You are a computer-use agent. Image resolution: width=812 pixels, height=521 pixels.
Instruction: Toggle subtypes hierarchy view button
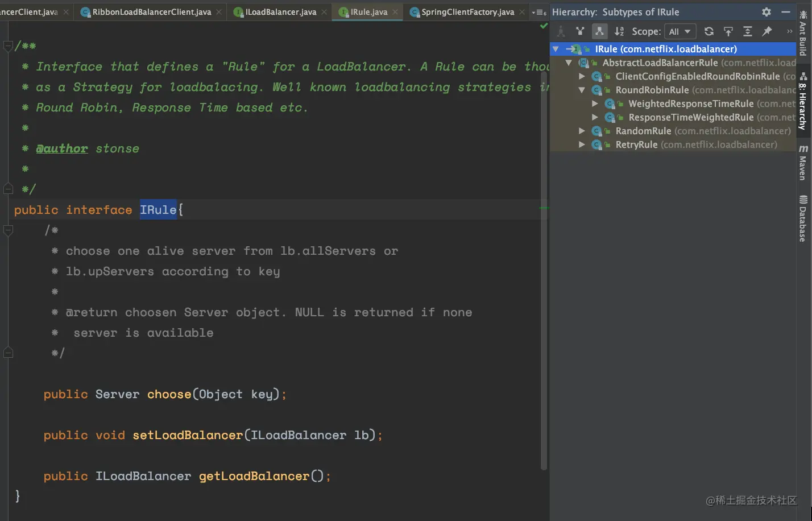(599, 31)
